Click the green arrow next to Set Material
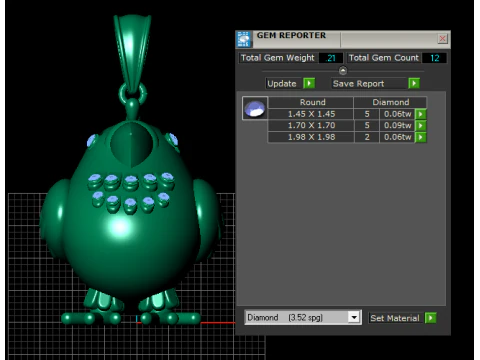The image size is (480, 360). (430, 318)
